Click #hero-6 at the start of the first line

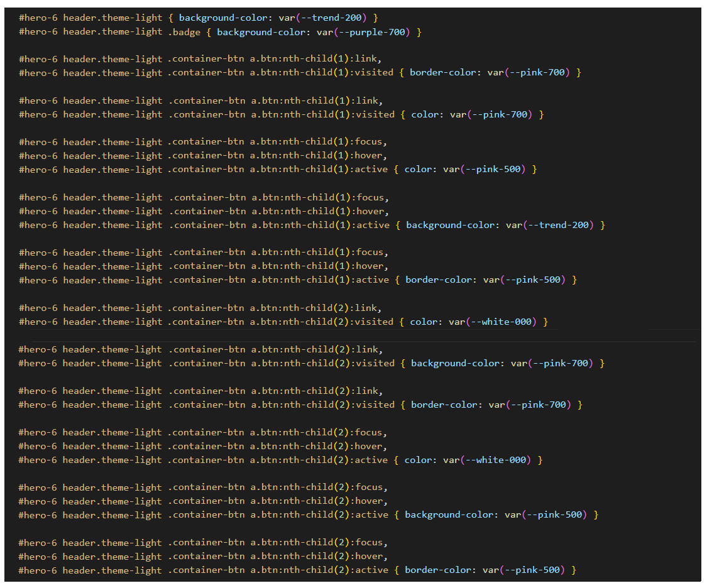click(38, 18)
